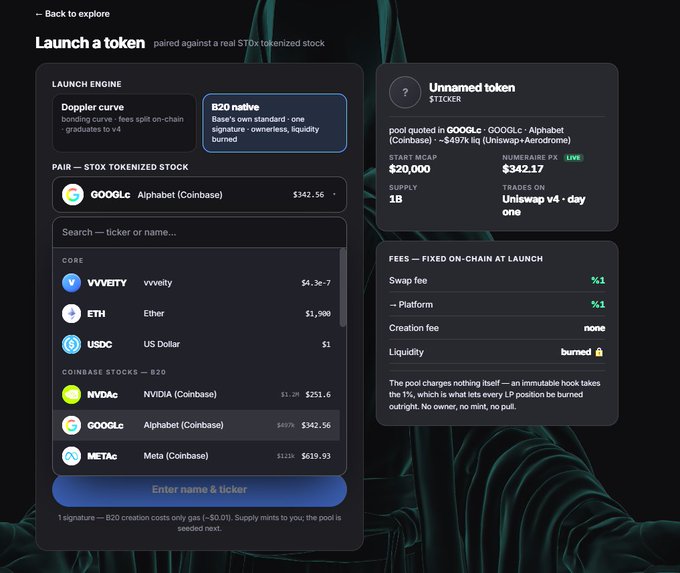Click the 1B supply value
This screenshot has width=680, height=573.
pos(396,199)
